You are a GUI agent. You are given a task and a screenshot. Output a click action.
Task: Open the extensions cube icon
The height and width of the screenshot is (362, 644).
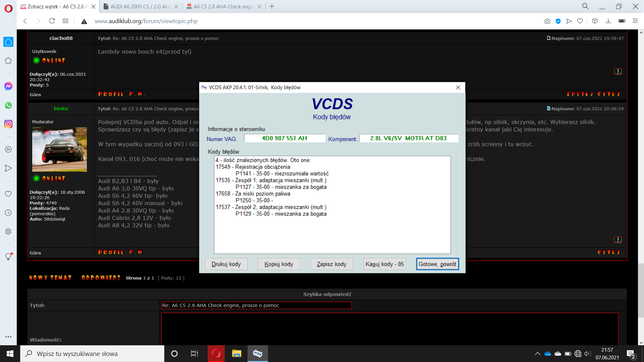pos(595,21)
